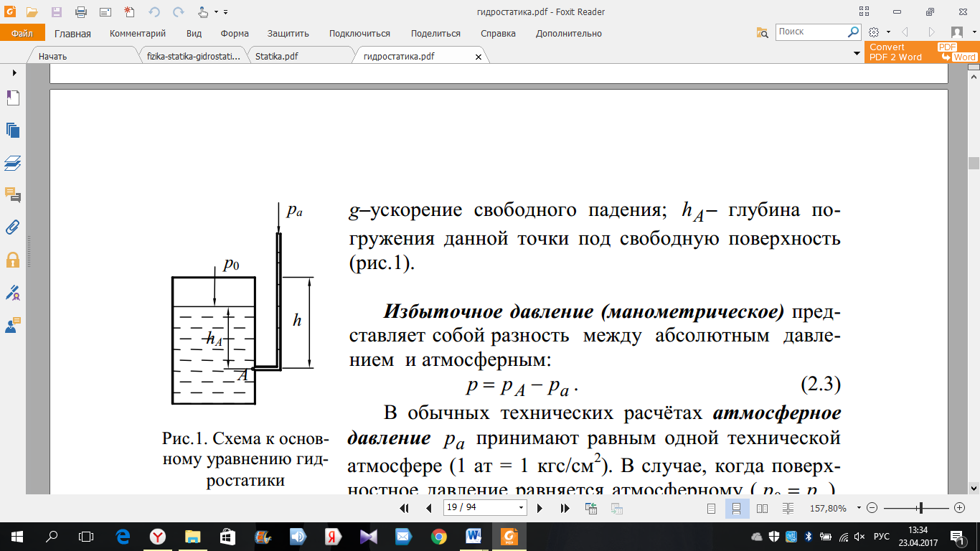Click the Open folder icon
The width and height of the screenshot is (980, 551).
click(x=32, y=12)
